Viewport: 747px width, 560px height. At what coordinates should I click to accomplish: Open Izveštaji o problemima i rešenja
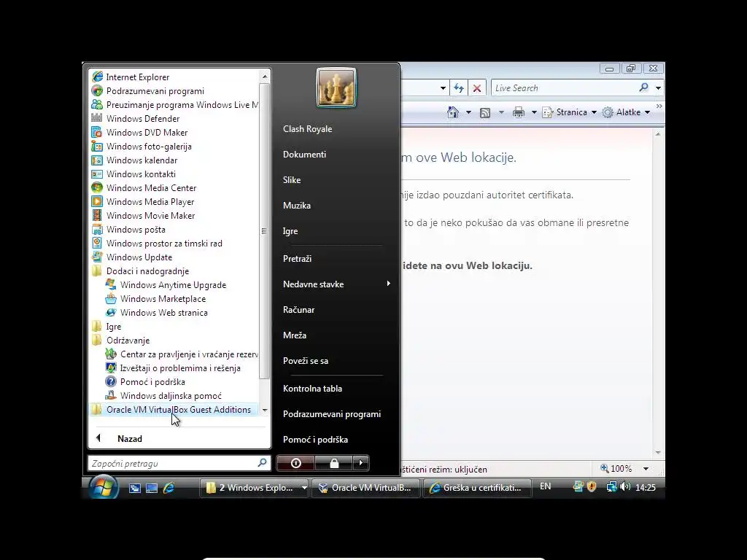(174, 367)
